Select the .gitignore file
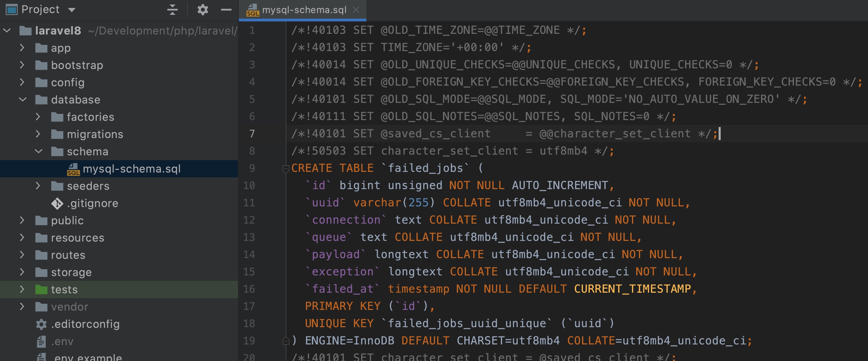 (92, 203)
